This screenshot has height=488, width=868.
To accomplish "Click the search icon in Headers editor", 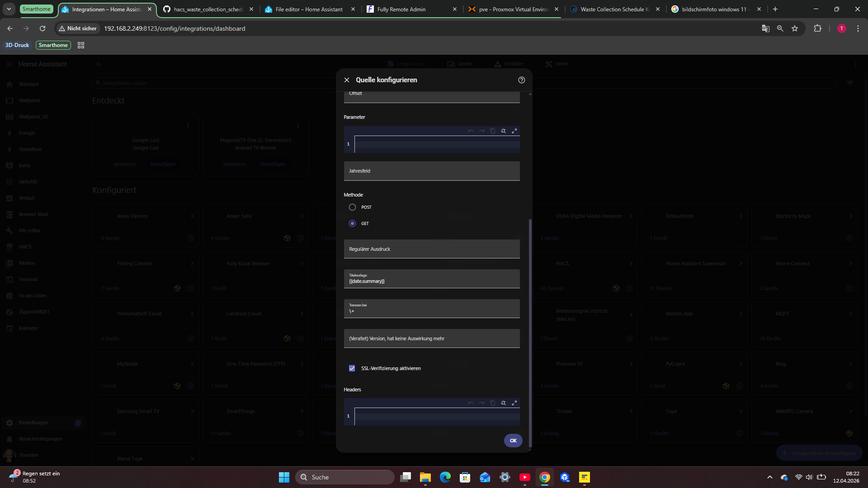I will click(x=503, y=403).
